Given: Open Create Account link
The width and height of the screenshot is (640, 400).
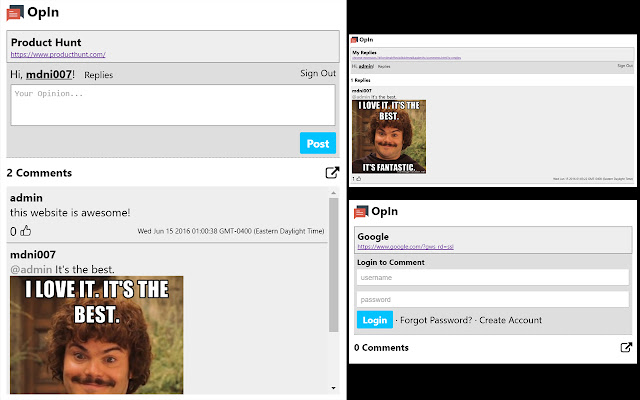Looking at the screenshot, I should coord(511,320).
